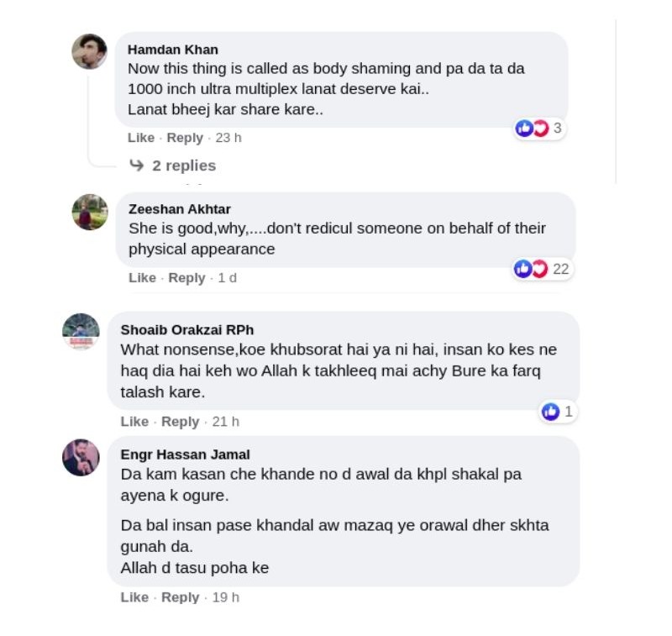Click Hamdan Khan's profile picture
Screen dimensions: 672x636
89,51
